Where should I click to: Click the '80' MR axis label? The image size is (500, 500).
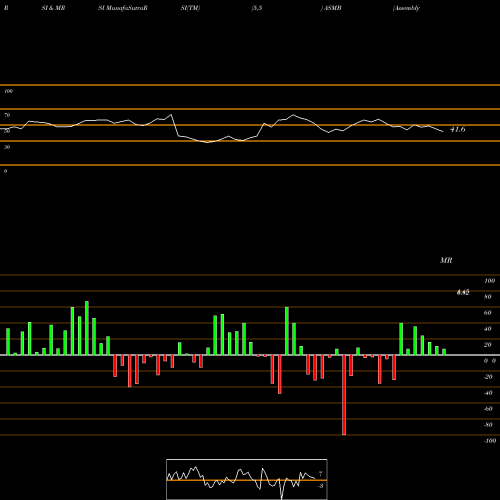(x=488, y=297)
